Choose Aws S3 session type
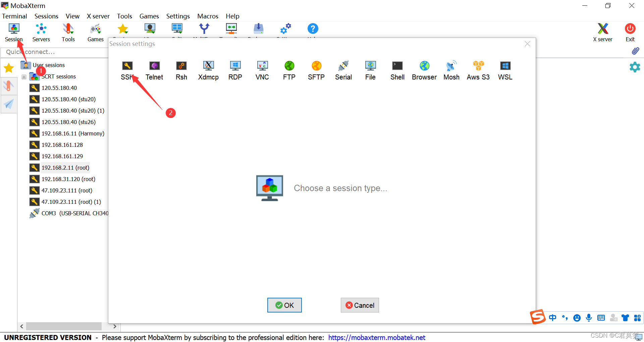 coord(478,70)
